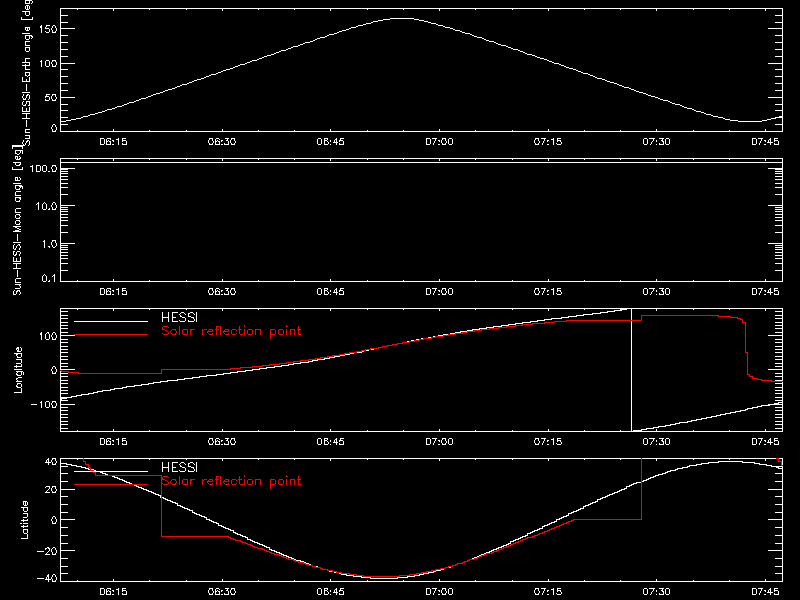Click the 150 tick on Earth angle axis
Screen dimensions: 800x600
(x=48, y=30)
